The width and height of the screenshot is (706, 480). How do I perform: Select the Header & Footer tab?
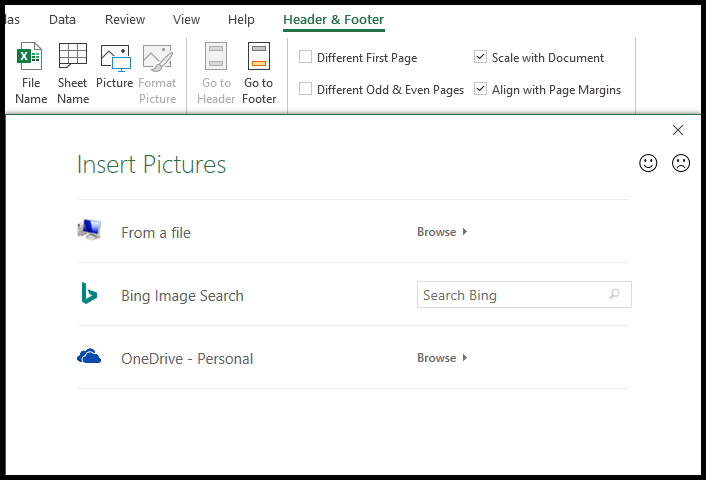pos(334,20)
